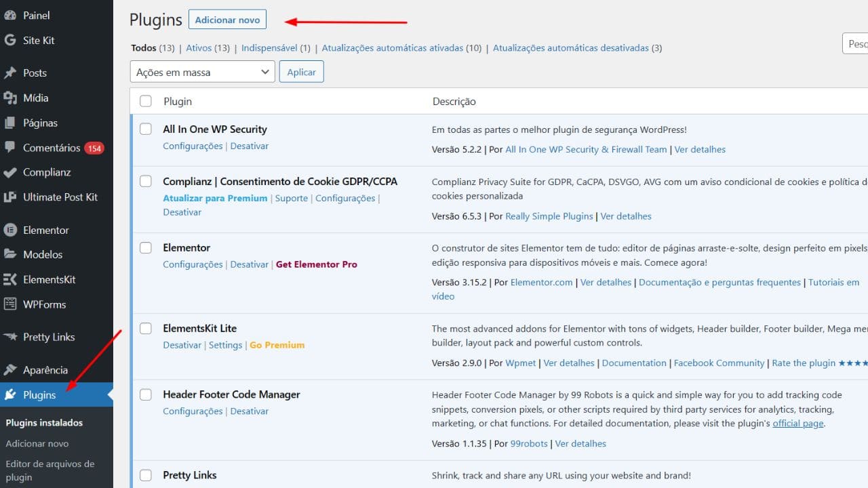Click the Páginas pages icon
Viewport: 868px width, 488px height.
tap(10, 123)
